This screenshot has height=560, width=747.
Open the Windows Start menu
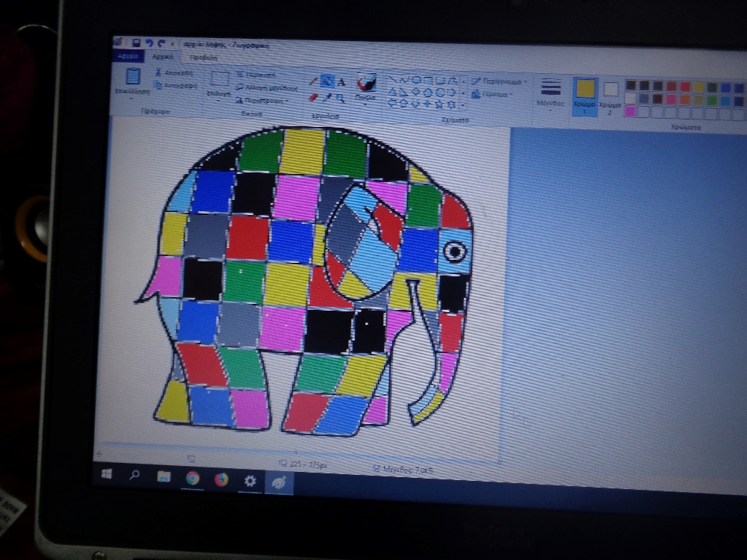coord(107,473)
